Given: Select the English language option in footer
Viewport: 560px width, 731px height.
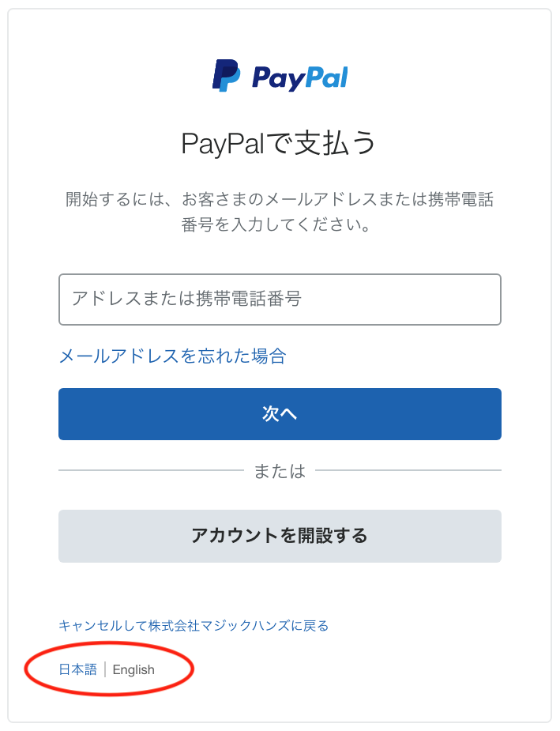Looking at the screenshot, I should click(x=133, y=670).
